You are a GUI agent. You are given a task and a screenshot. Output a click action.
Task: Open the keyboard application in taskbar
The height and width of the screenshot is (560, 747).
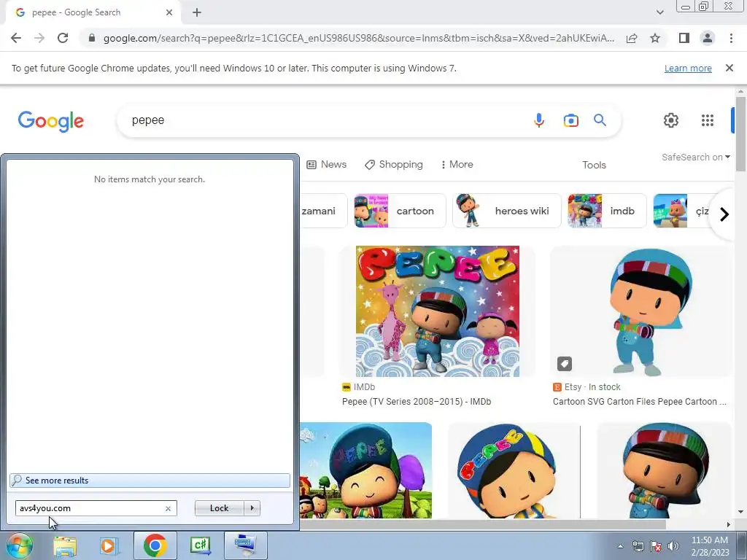point(245,545)
